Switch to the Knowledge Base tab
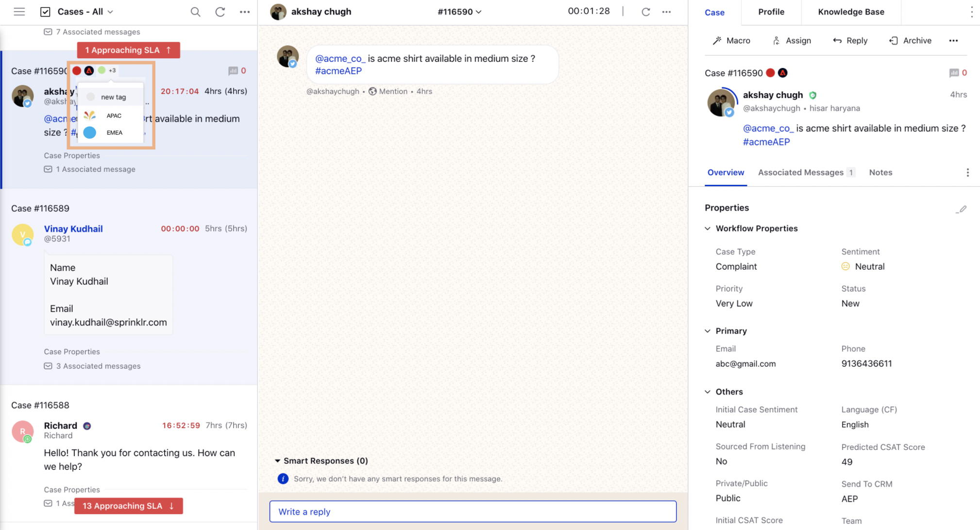The image size is (980, 530). [x=851, y=12]
